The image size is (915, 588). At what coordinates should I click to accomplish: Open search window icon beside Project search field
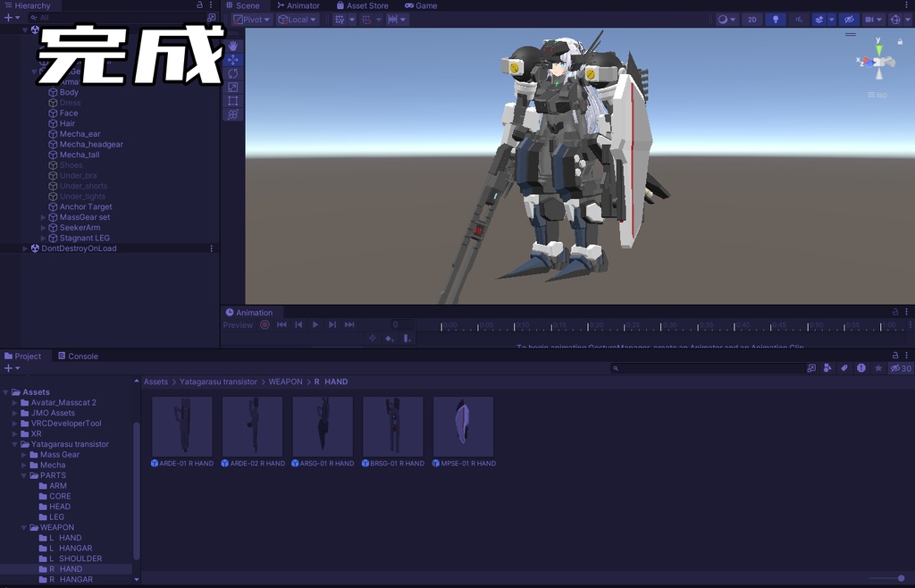pos(811,368)
